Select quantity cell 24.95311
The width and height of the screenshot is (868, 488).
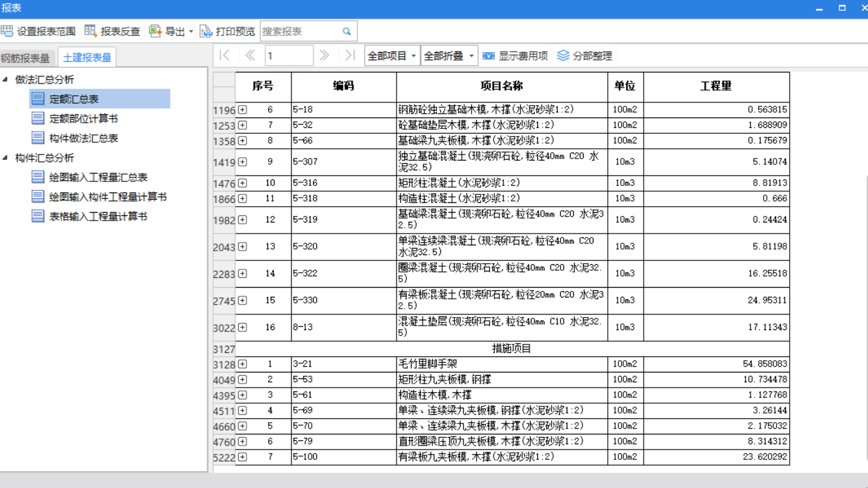(x=716, y=301)
